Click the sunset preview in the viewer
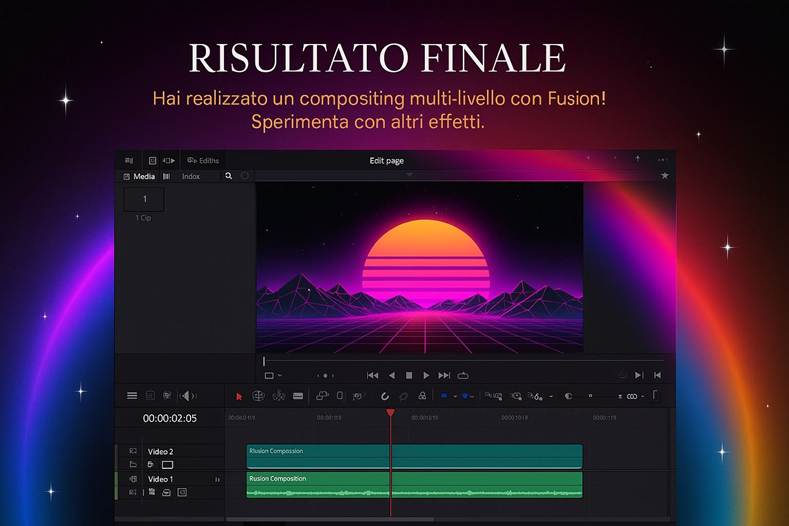This screenshot has height=526, width=789. click(420, 267)
